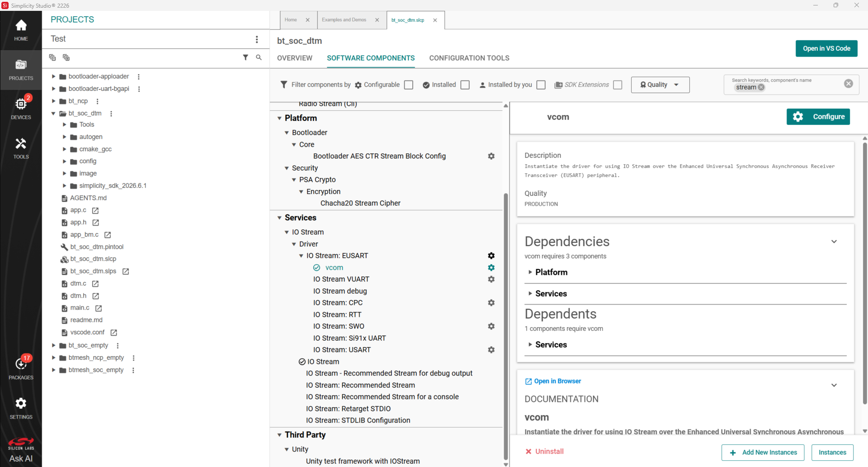
Task: Click the Configure button for vcom
Action: pos(818,117)
